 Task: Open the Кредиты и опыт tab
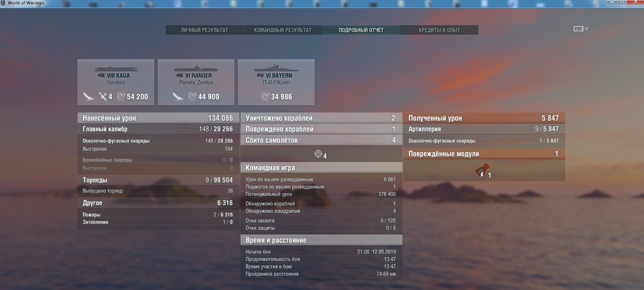(439, 30)
